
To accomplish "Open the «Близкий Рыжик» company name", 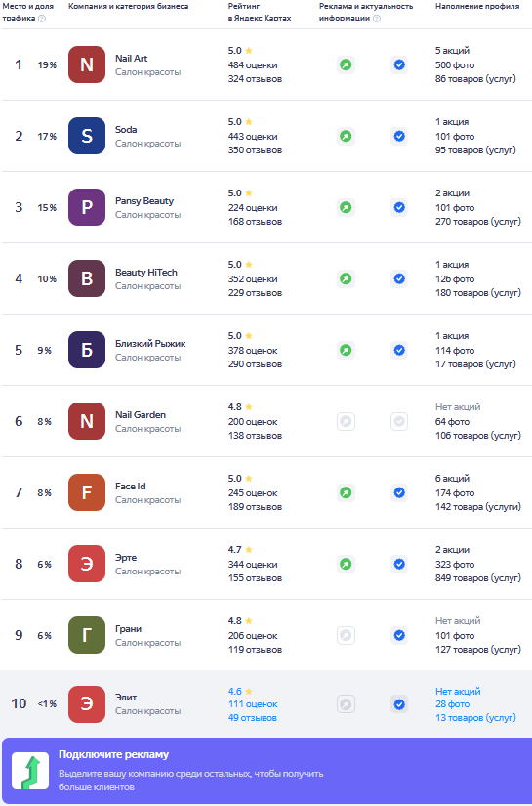I will click(150, 343).
